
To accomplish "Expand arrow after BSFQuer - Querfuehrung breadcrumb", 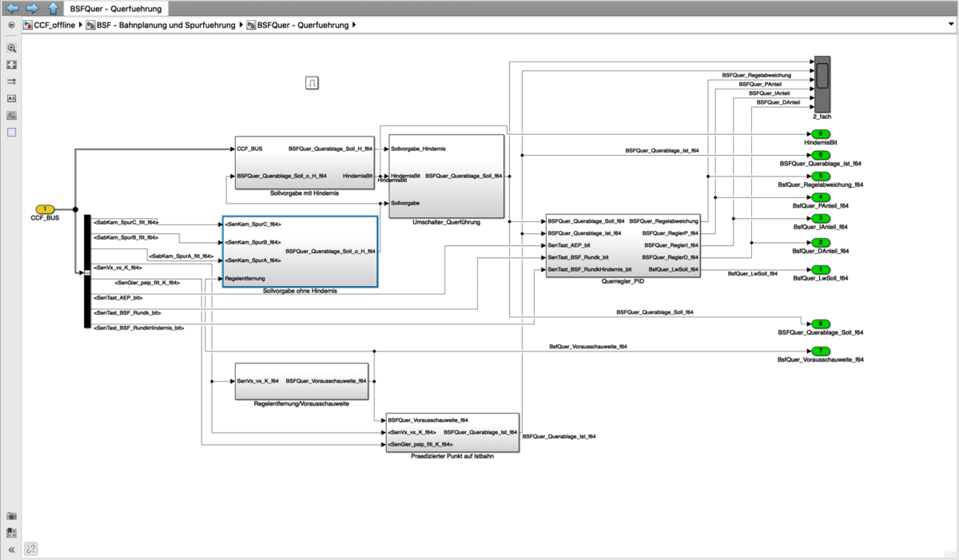I will click(354, 25).
